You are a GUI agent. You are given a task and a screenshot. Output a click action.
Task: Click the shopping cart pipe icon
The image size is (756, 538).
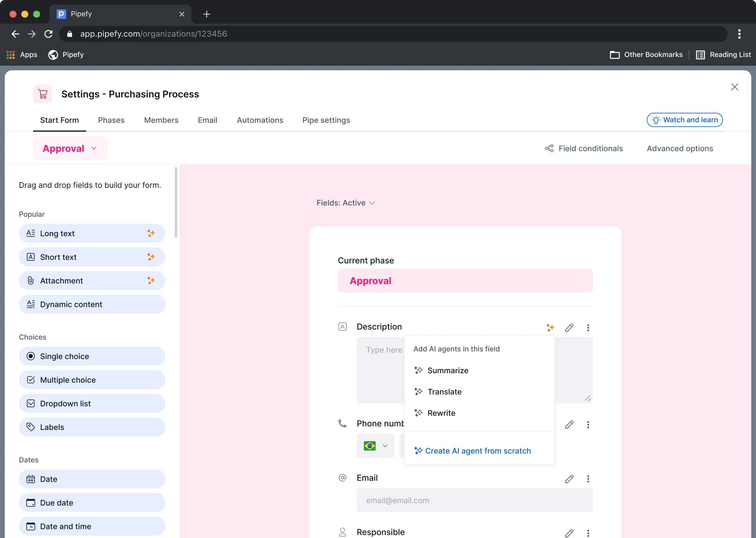pos(43,94)
